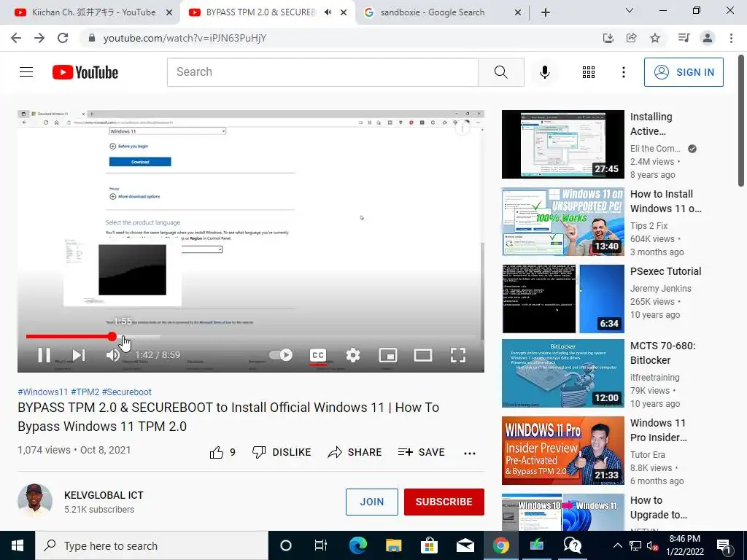Focus the YouTube search box

point(322,72)
